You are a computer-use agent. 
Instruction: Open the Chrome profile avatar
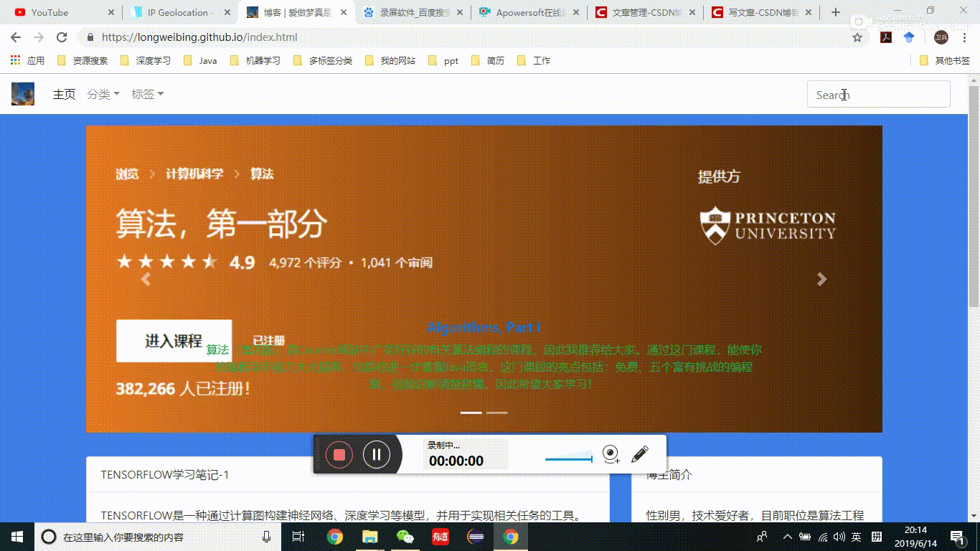tap(941, 37)
